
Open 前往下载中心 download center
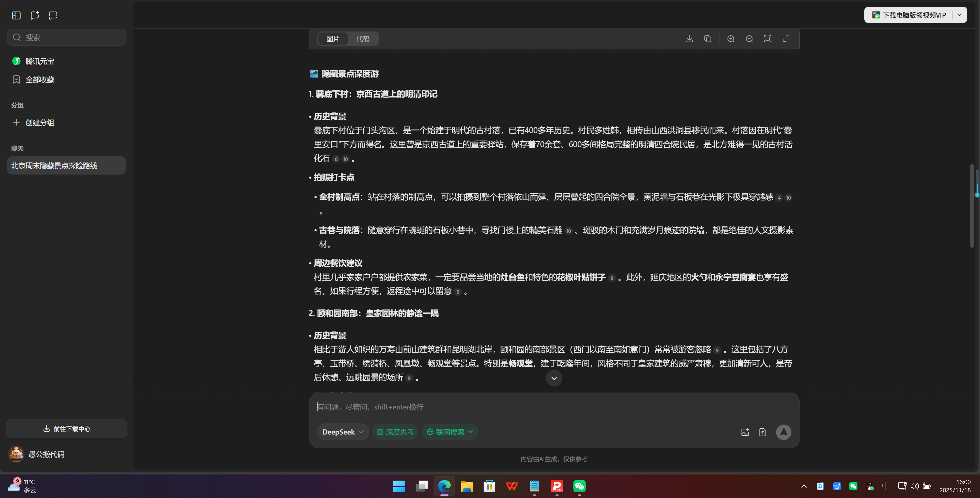(x=66, y=428)
